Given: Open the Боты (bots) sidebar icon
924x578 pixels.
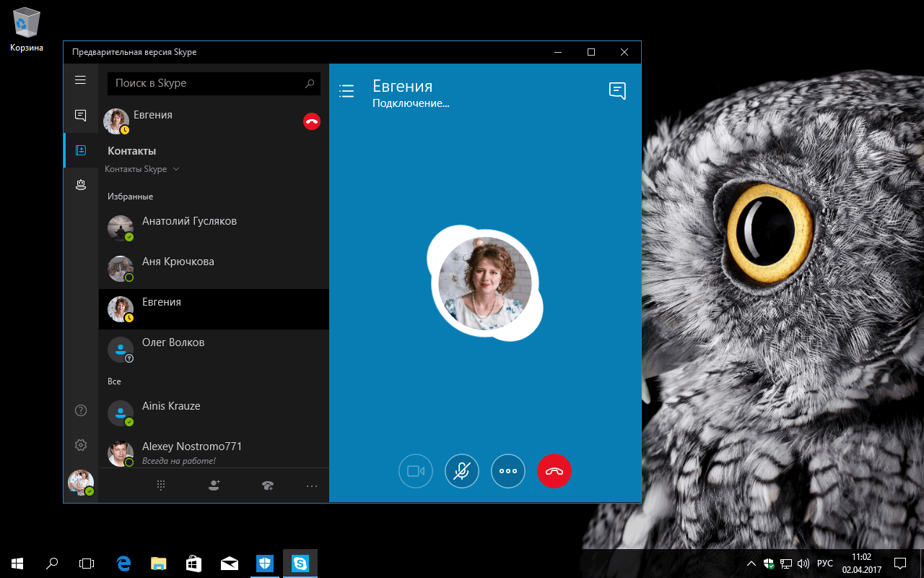Looking at the screenshot, I should point(80,185).
